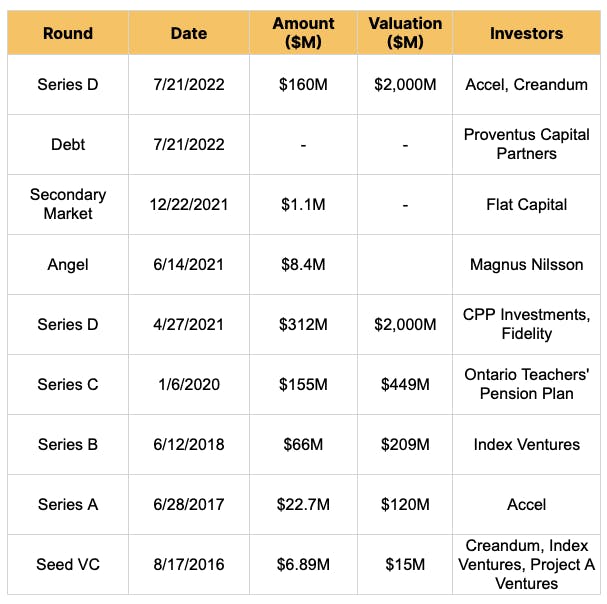
Task: Click the Date column header
Action: (x=188, y=33)
